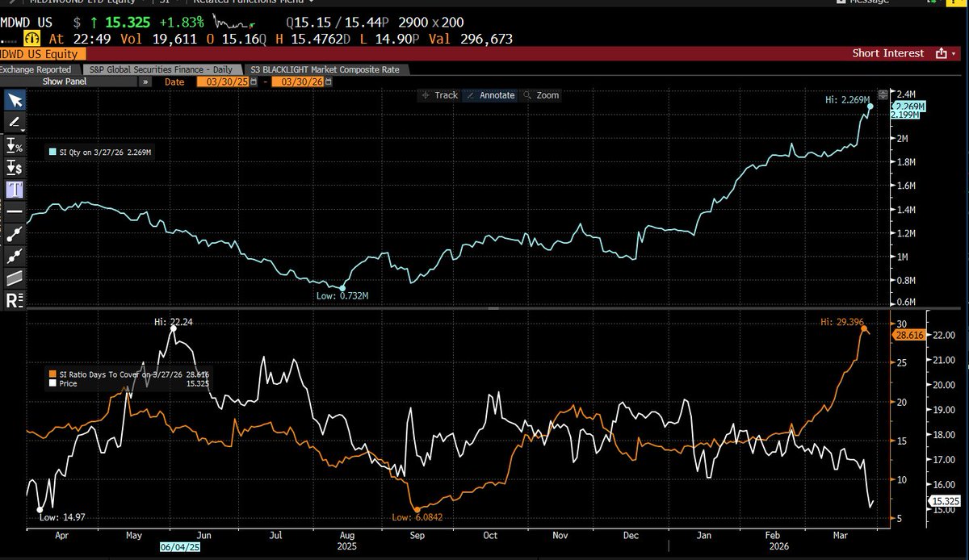Toggle the Annotate mode button
This screenshot has width=969, height=560.
(492, 95)
